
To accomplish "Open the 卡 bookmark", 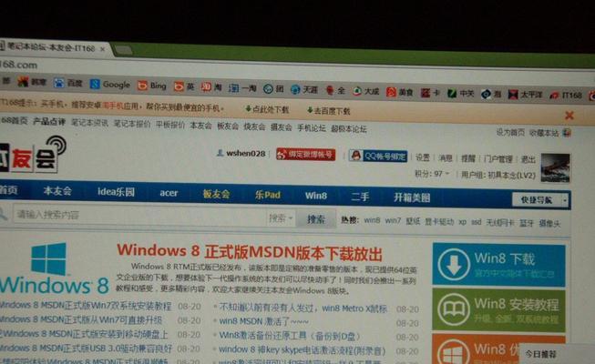I will [430, 93].
